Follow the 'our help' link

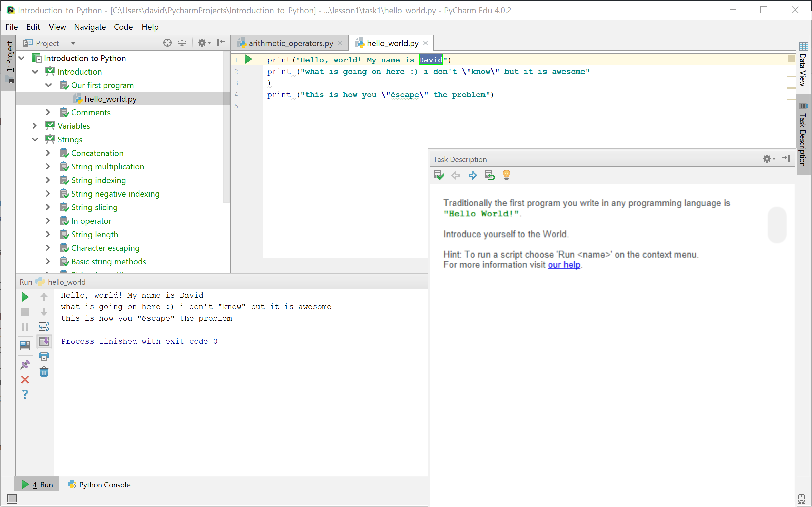[x=564, y=265]
